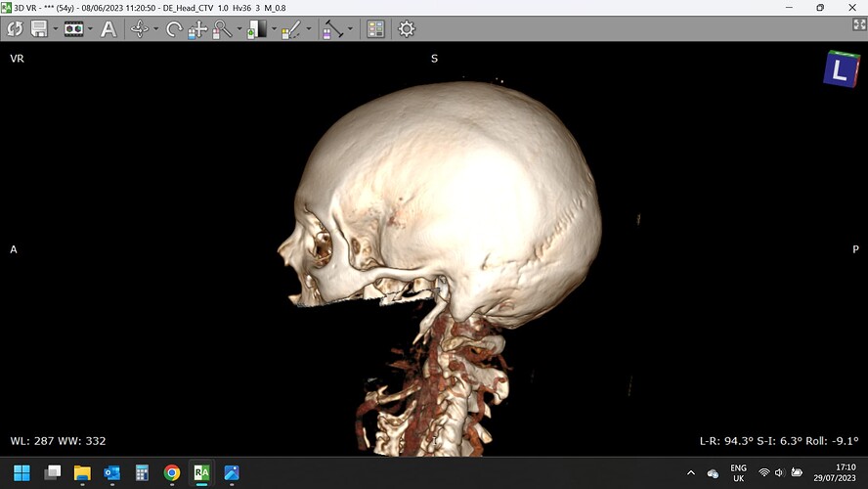Click the VR label in viewport corner

point(17,58)
